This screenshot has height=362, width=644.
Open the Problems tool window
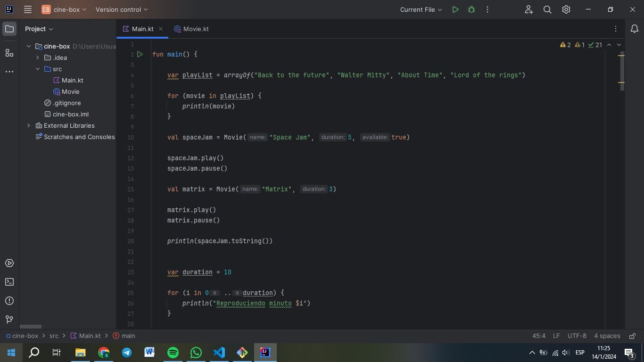pyautogui.click(x=9, y=301)
